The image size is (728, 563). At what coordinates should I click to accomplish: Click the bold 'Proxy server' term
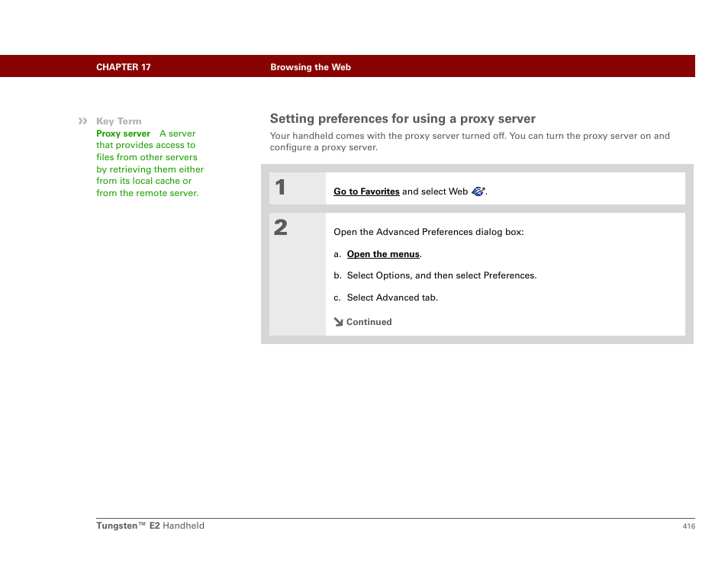[x=123, y=134]
